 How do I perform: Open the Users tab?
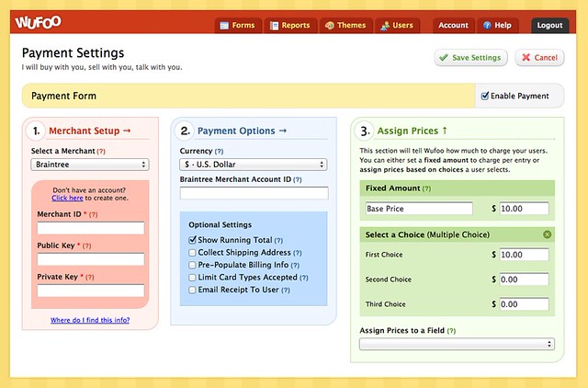[397, 26]
